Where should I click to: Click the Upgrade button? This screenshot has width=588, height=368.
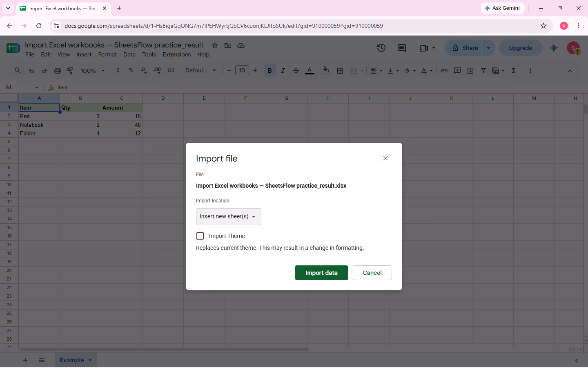521,48
